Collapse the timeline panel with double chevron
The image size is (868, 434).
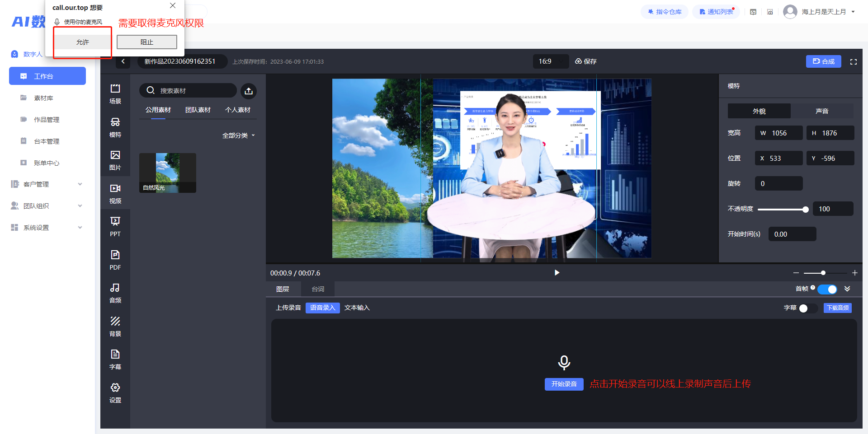(847, 289)
